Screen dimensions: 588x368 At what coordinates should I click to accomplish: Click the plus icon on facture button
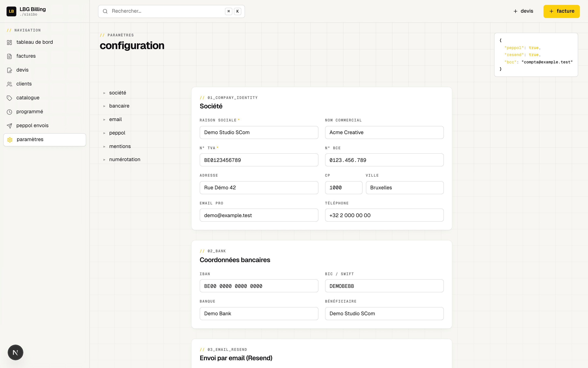click(551, 11)
